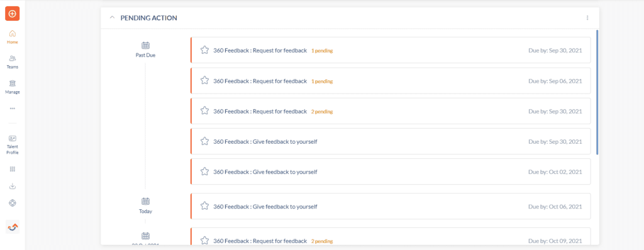Open Request for feedback, 1 pending, Sep 30
Image resolution: width=644 pixels, height=250 pixels.
pos(391,50)
